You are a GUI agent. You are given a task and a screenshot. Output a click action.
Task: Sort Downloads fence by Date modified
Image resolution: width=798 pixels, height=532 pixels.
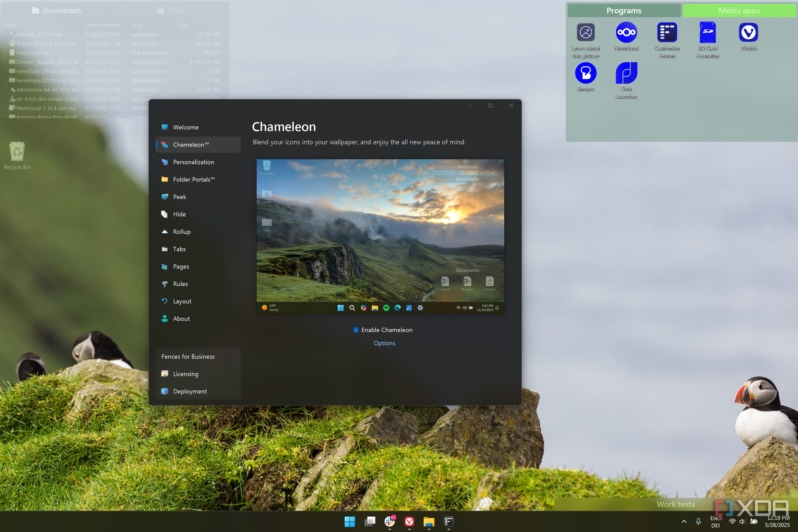(102, 25)
